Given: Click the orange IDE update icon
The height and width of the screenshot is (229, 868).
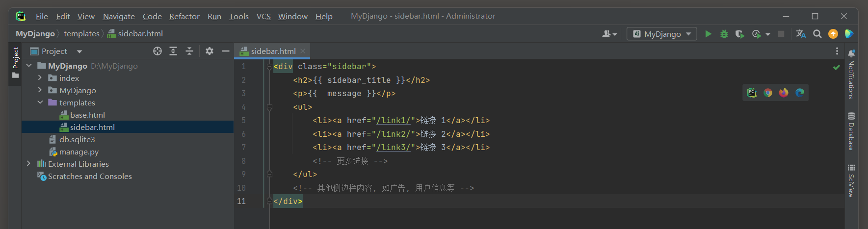Looking at the screenshot, I should [833, 34].
